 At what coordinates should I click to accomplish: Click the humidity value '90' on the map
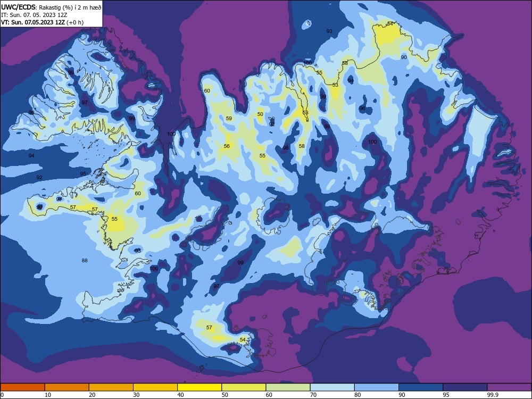(x=404, y=57)
